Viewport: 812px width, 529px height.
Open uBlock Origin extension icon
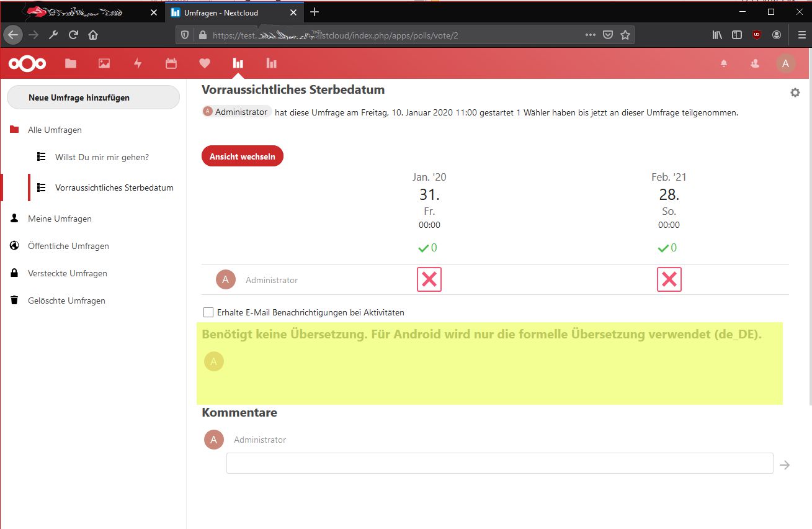click(x=757, y=35)
